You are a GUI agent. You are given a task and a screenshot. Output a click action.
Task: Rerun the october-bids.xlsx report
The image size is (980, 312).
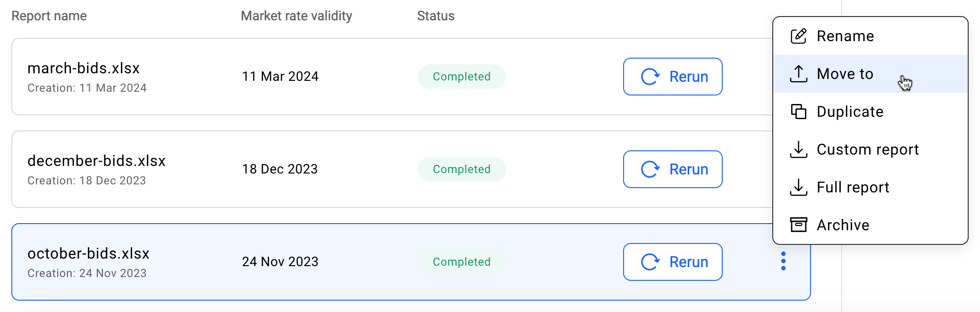tap(673, 262)
